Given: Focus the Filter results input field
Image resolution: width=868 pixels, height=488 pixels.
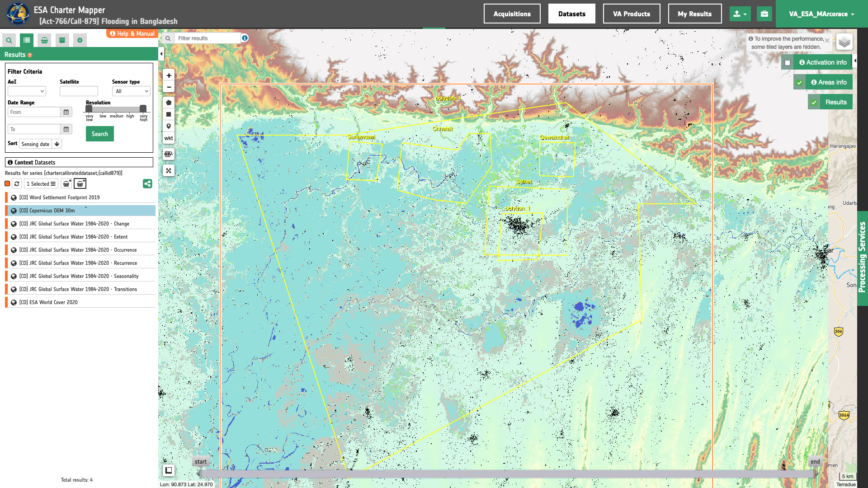Looking at the screenshot, I should click(208, 38).
